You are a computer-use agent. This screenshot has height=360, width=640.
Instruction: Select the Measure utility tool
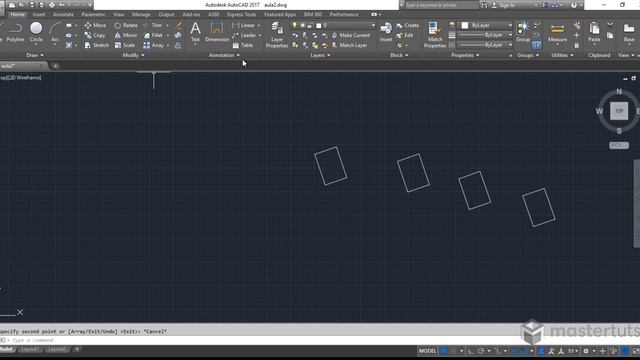[557, 33]
